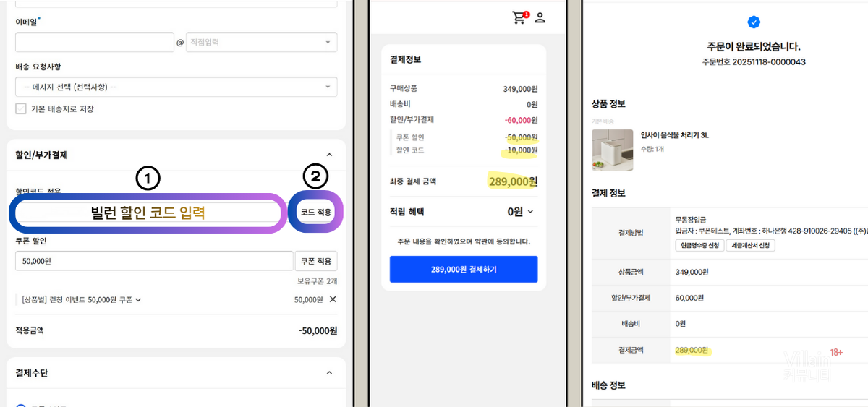Open the 직접입력 email domain dropdown
Screen dimensions: 868x407
pyautogui.click(x=262, y=42)
